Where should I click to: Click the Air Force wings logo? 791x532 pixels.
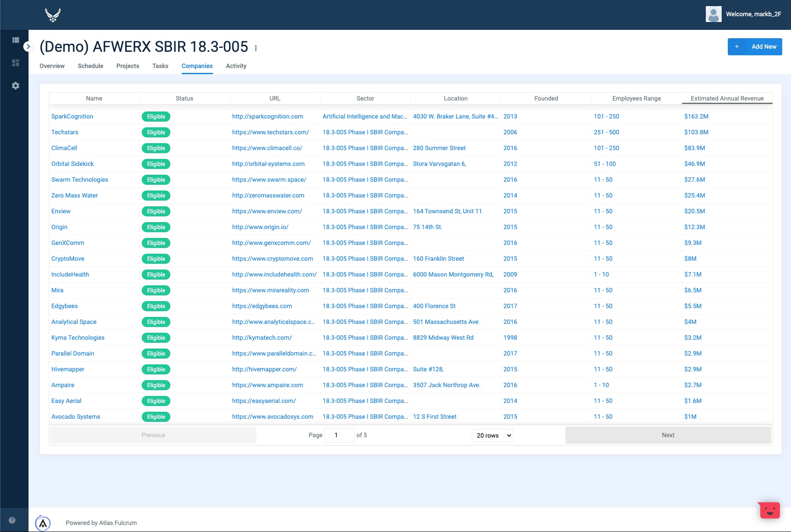click(x=53, y=15)
